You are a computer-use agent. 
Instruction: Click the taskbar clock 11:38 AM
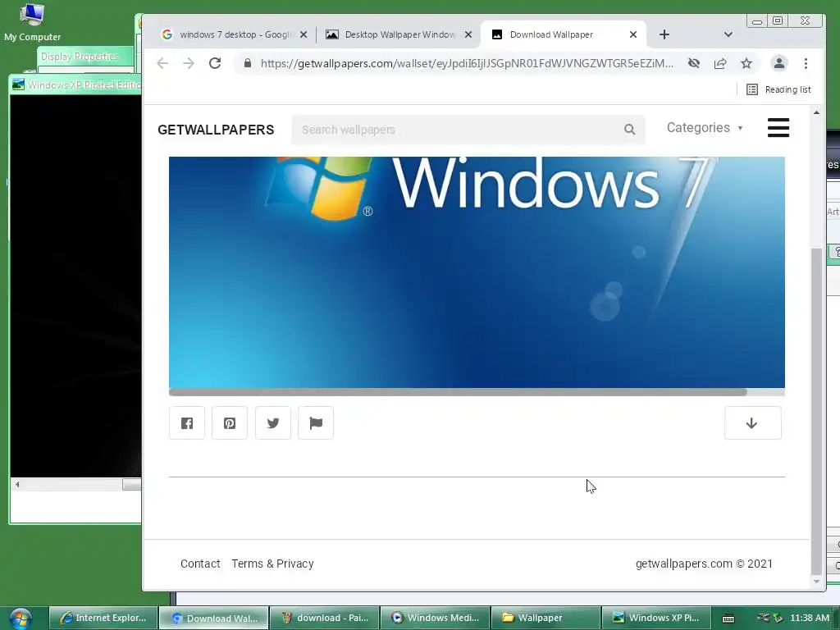810,618
